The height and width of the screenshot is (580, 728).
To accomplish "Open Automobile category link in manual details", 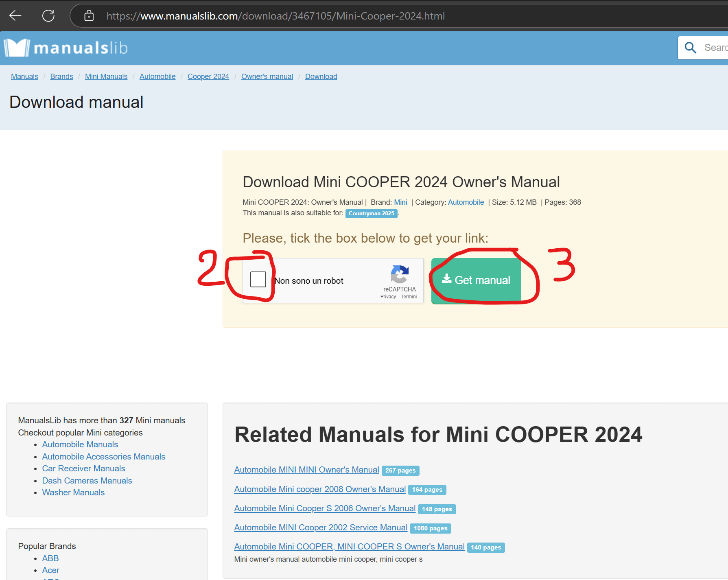I will tap(466, 202).
